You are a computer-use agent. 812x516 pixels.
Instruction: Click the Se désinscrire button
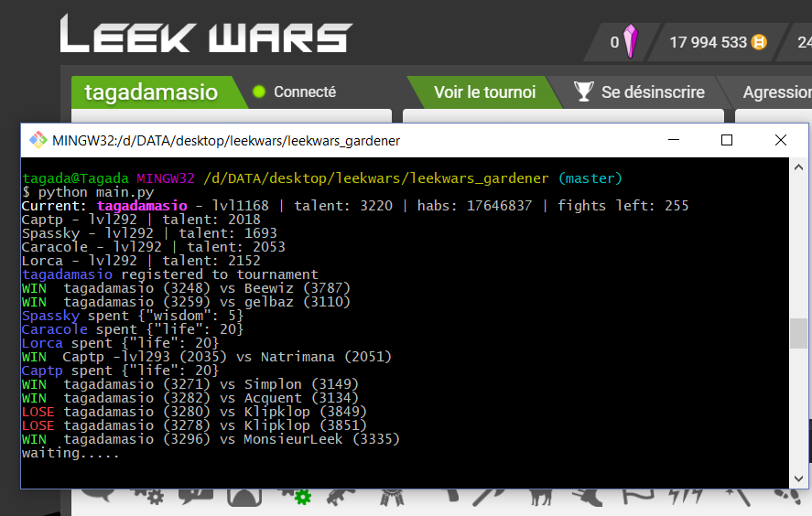tap(639, 92)
